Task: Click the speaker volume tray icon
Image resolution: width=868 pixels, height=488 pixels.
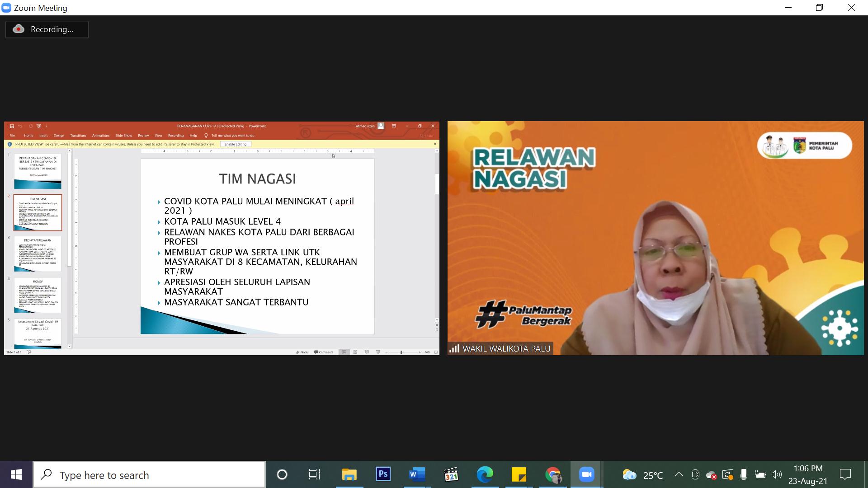Action: coord(776,474)
